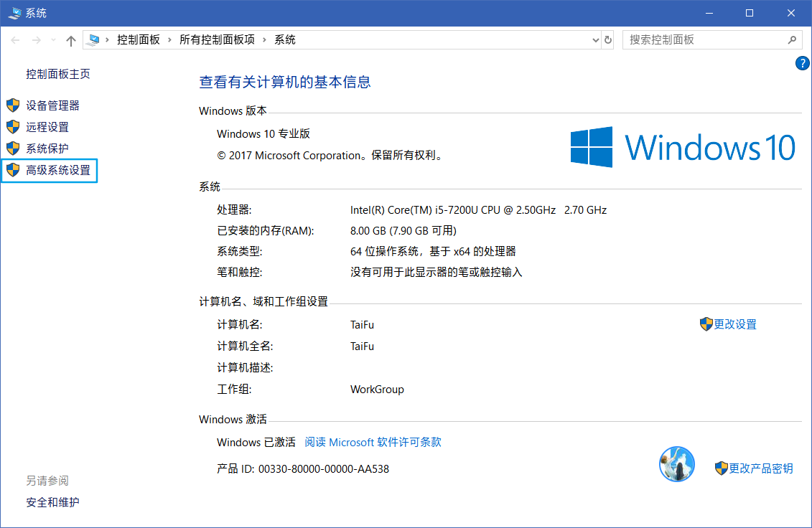812x528 pixels.
Task: Open recent locations dropdown arrow
Action: click(x=53, y=40)
